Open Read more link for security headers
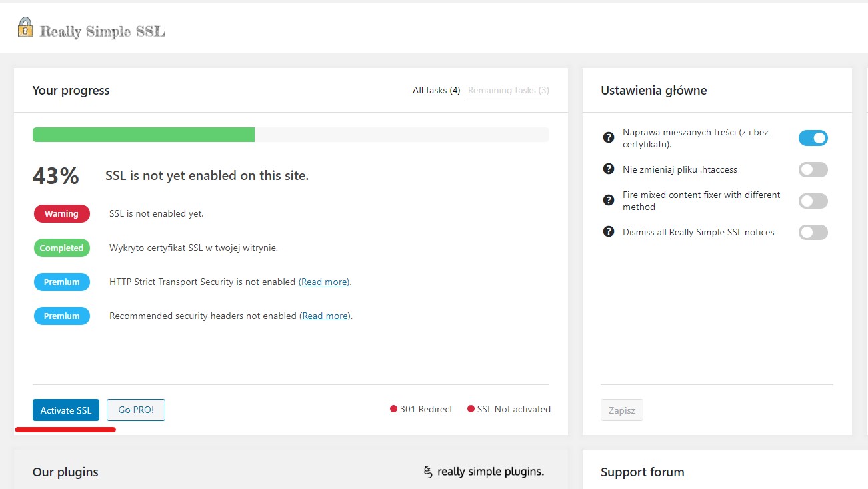Image resolution: width=868 pixels, height=489 pixels. pos(325,316)
